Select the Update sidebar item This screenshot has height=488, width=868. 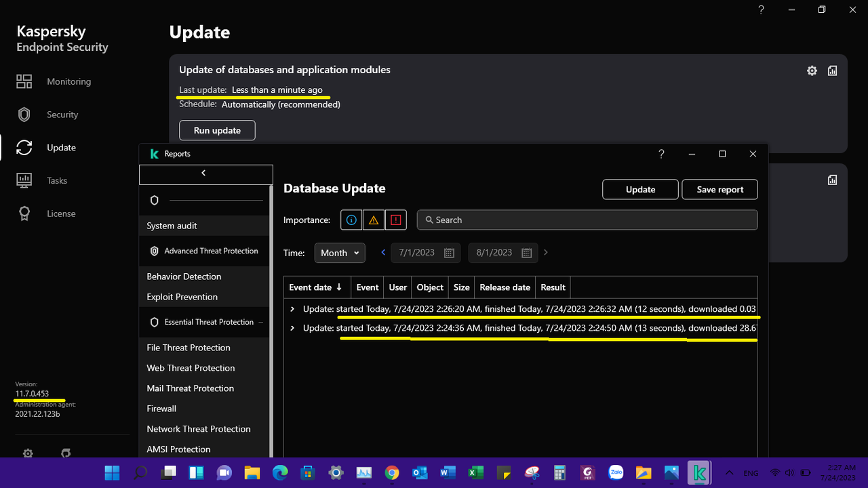46,148
